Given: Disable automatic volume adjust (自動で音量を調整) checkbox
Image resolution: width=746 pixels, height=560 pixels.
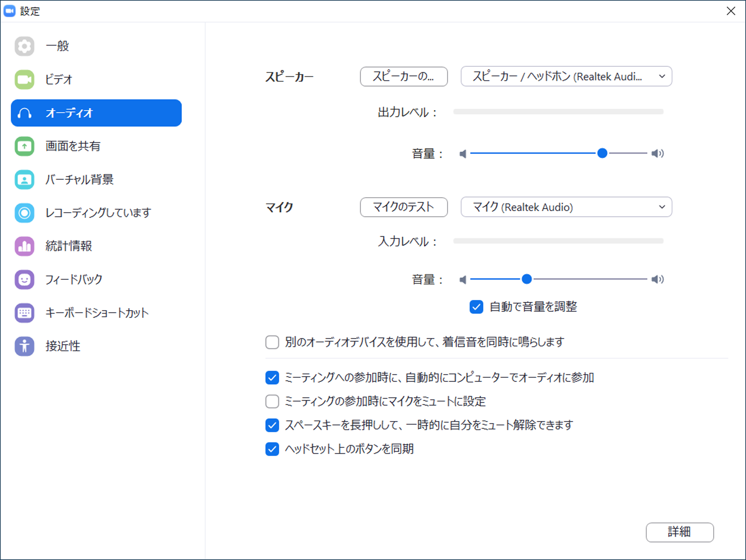Looking at the screenshot, I should coord(476,307).
